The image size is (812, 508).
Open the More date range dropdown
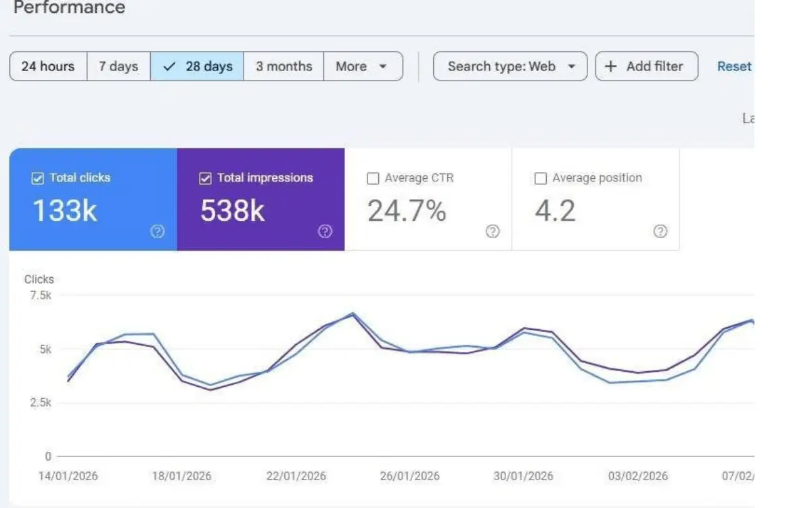363,66
